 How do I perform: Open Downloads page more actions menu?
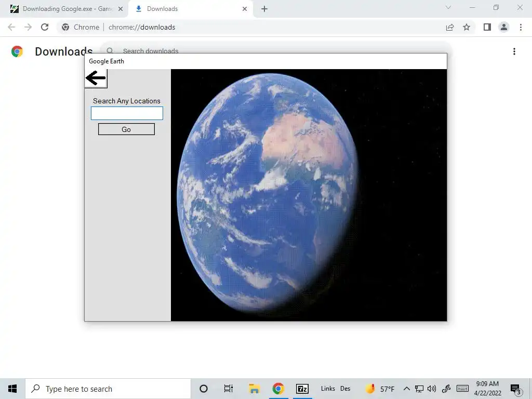[514, 51]
